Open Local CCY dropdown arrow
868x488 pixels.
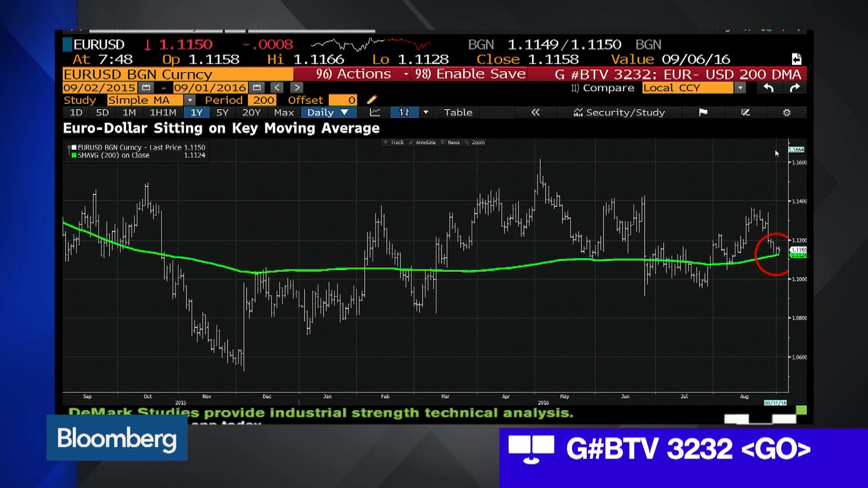pos(740,88)
